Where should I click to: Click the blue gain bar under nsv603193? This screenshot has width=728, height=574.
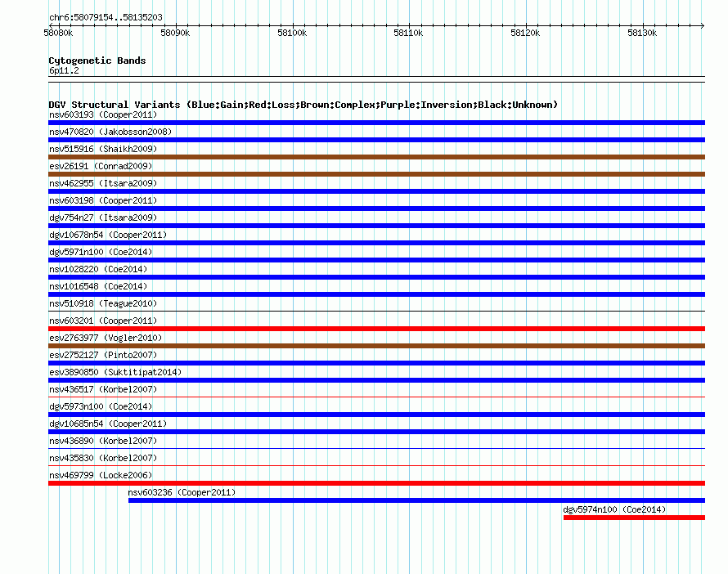coord(376,123)
